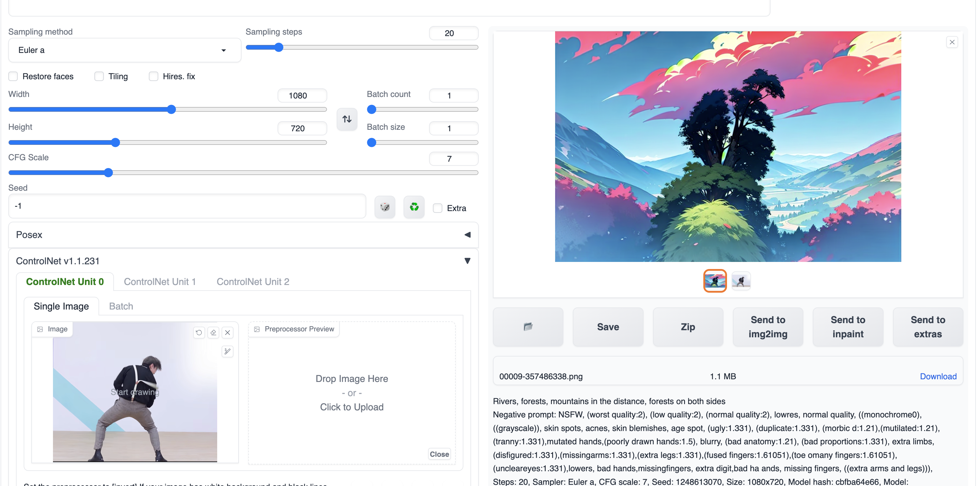
Task: Click the Height value field showing 720
Action: [x=302, y=128]
